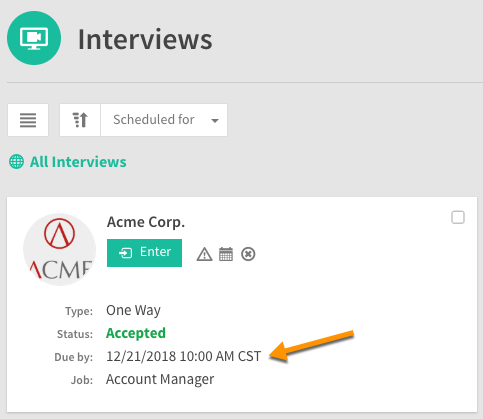This screenshot has height=419, width=483.
Task: Click the Enter interview button
Action: [144, 253]
